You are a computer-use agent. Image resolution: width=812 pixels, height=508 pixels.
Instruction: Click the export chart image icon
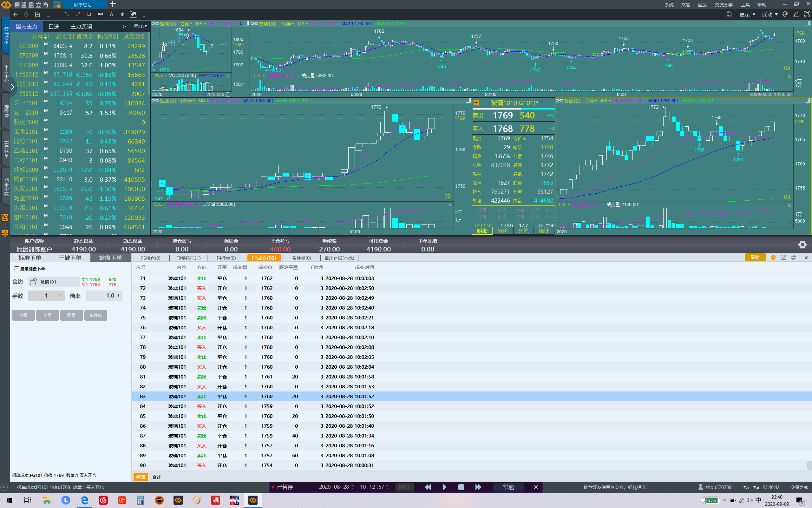tap(133, 15)
